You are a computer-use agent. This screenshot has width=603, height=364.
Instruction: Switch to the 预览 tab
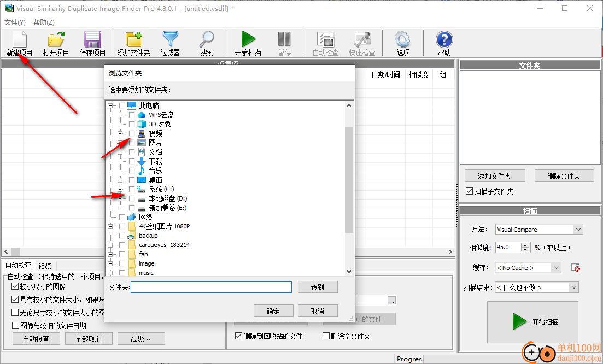pos(45,266)
